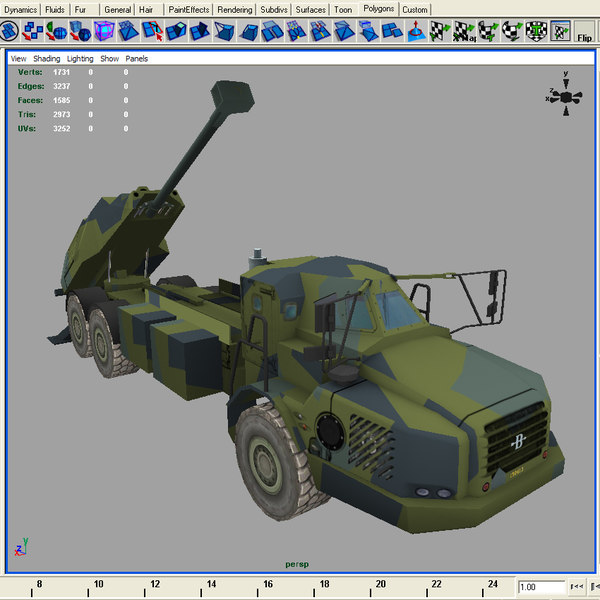Screen dimensions: 600x600
Task: Click the separate squares icon with red arrow
Action: pyautogui.click(x=33, y=31)
